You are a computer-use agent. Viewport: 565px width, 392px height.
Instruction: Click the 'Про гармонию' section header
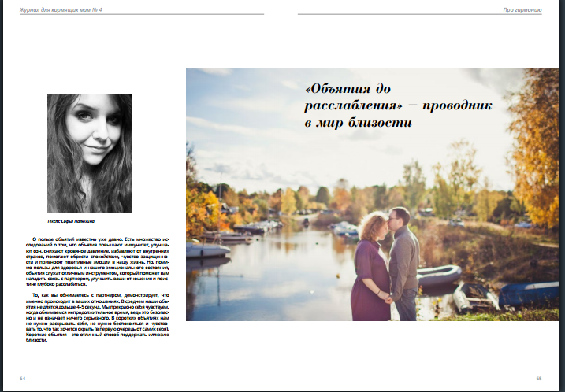click(522, 10)
